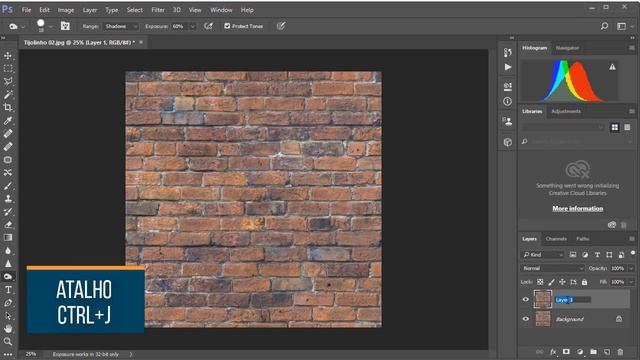
Task: Open the Info panel icon
Action: (507, 101)
